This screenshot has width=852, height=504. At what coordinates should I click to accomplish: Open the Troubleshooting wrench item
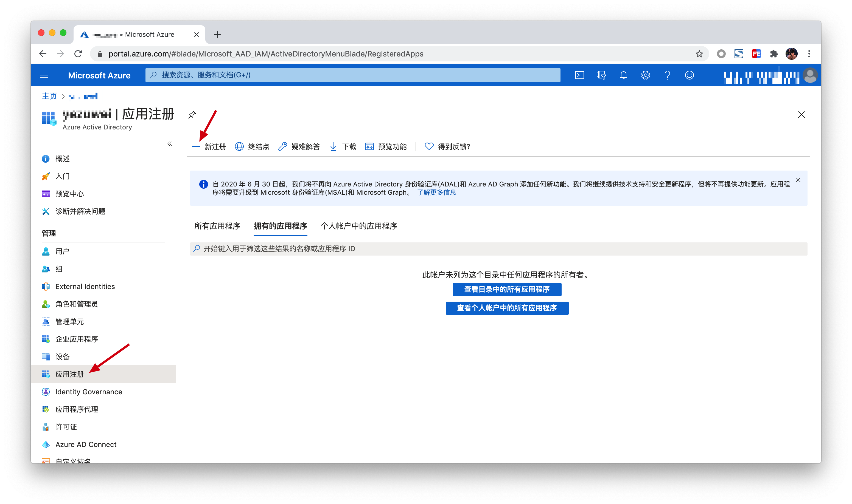coord(299,146)
